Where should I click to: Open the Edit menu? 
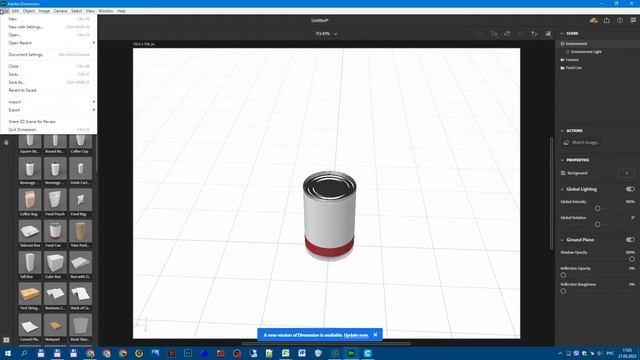(16, 11)
